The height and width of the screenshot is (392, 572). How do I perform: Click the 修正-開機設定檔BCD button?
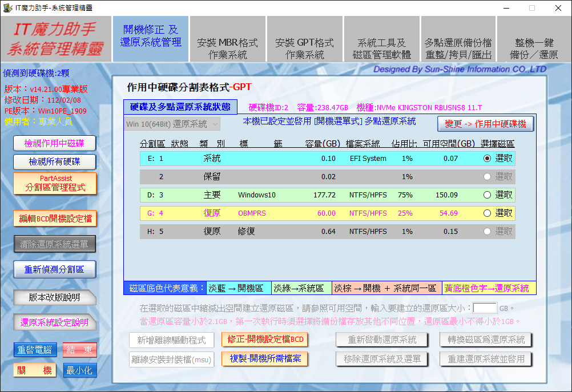[265, 340]
